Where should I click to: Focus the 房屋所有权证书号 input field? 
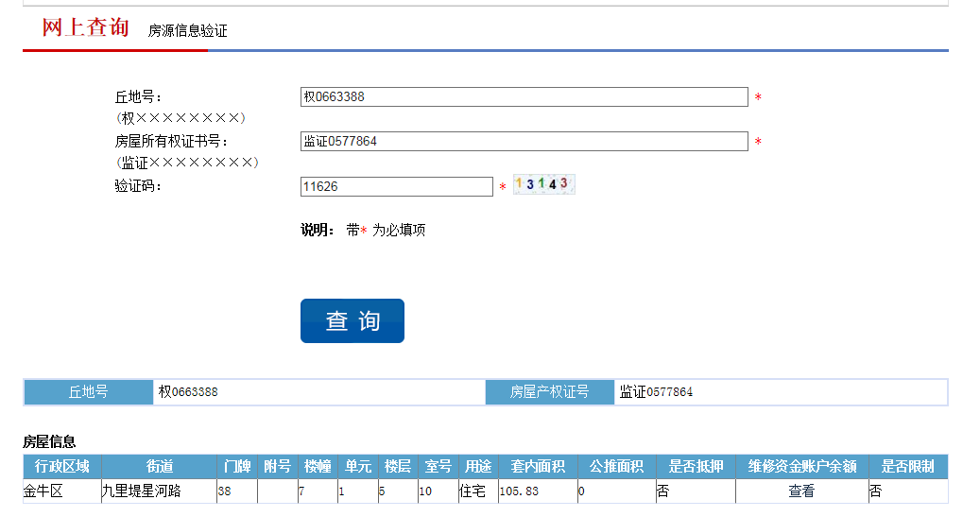click(x=524, y=142)
